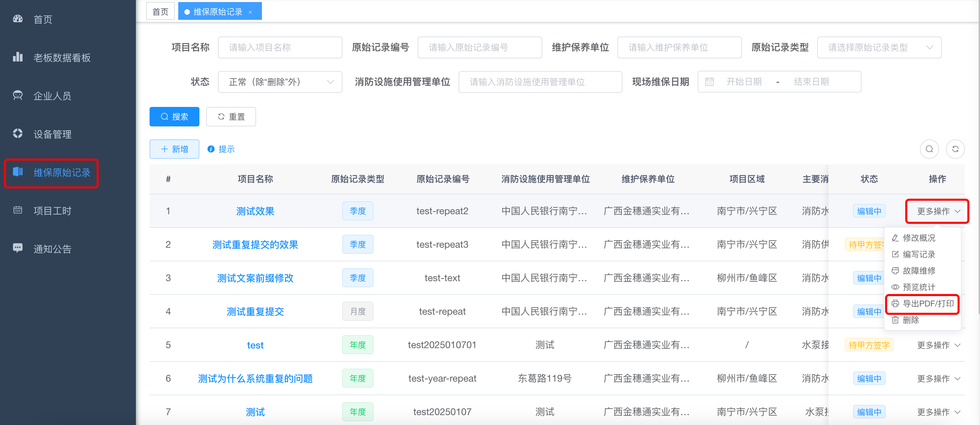Click the 原始记录编号 input field
Viewport: 980px width, 425px height.
(479, 47)
